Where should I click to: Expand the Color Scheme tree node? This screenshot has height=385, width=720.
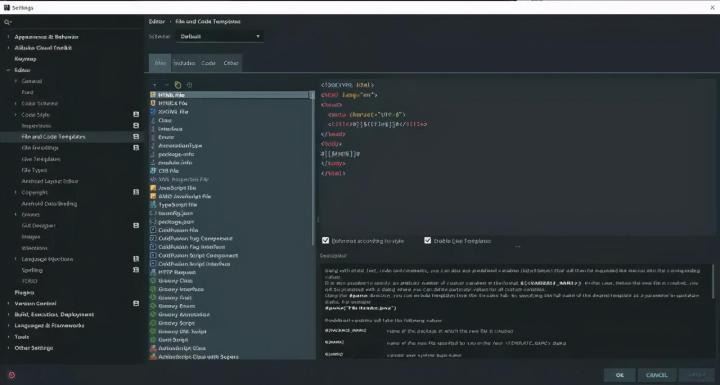pos(16,103)
